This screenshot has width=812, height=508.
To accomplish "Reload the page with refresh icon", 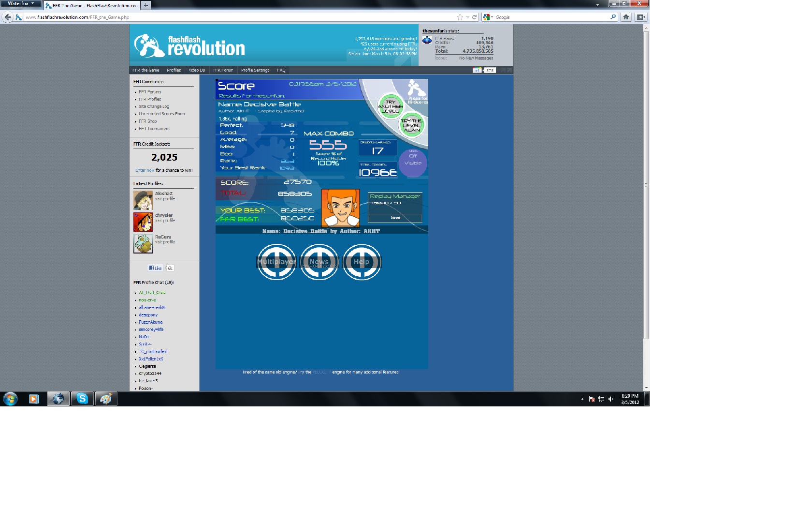I will point(475,17).
